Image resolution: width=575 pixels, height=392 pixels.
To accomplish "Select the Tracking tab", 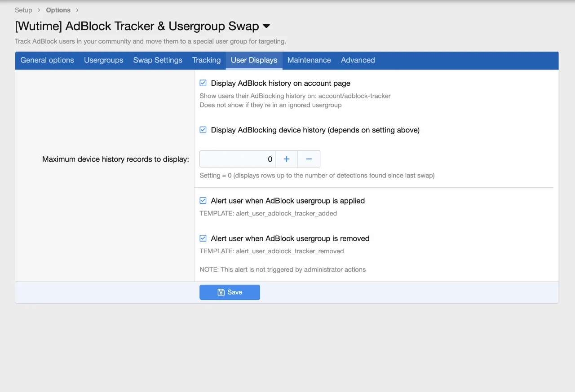I will point(206,60).
